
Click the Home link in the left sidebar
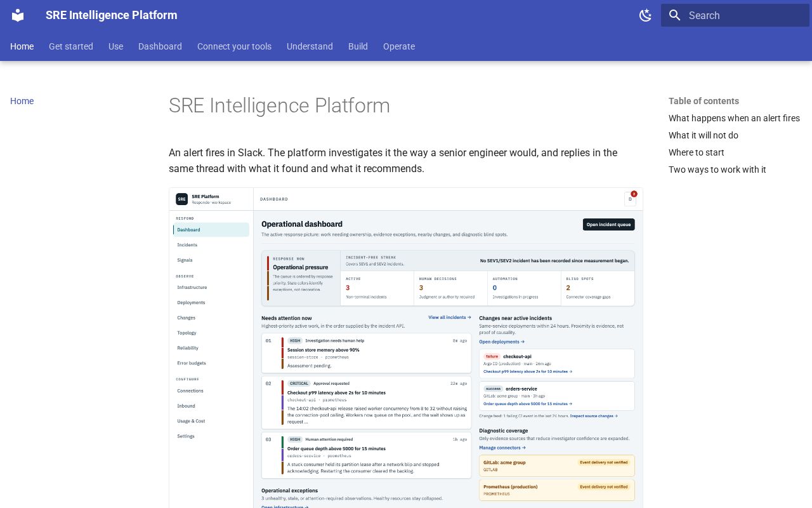pyautogui.click(x=22, y=101)
